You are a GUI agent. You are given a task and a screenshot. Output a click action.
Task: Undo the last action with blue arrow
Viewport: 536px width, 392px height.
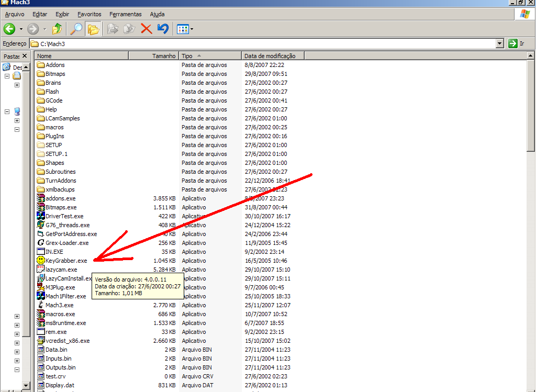point(163,29)
